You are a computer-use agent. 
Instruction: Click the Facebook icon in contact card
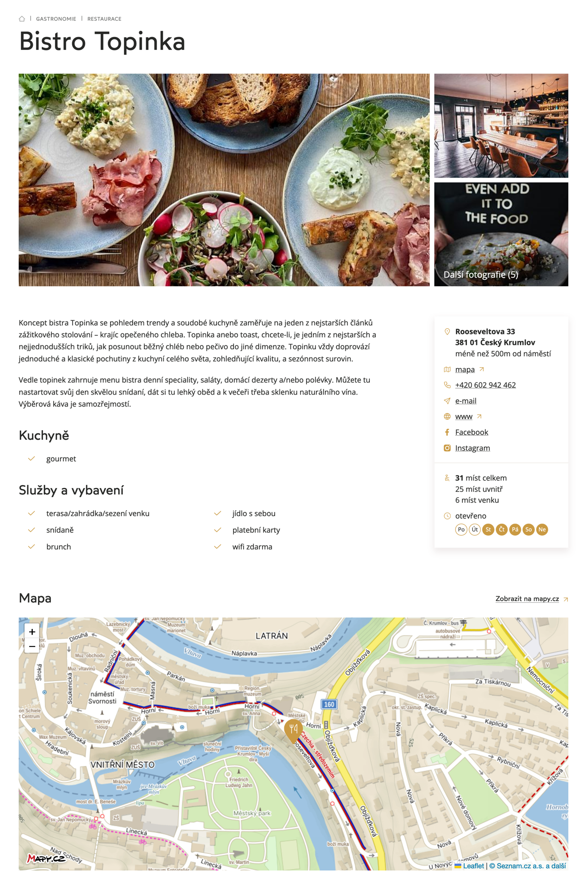[447, 432]
